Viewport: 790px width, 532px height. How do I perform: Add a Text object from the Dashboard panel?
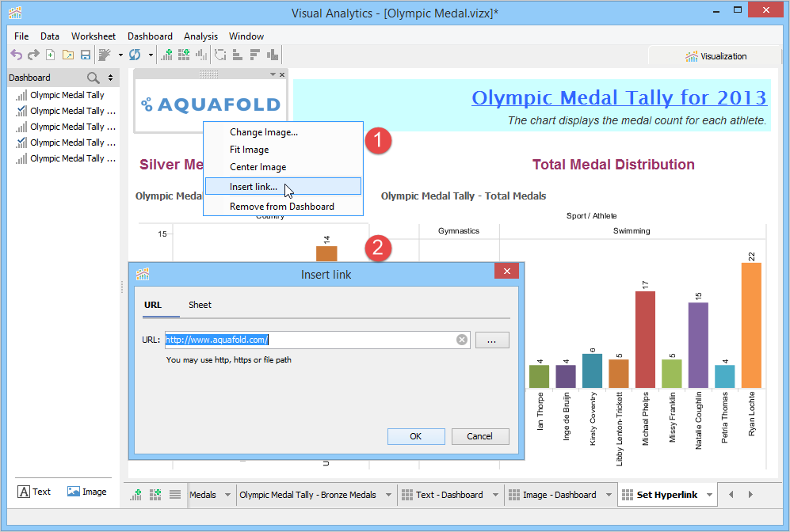34,492
